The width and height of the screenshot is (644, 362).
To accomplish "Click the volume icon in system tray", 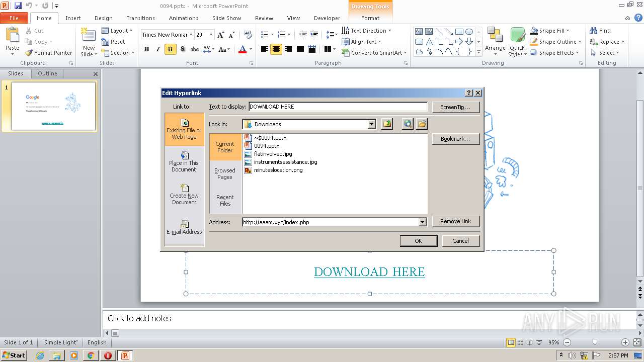I will 571,355.
